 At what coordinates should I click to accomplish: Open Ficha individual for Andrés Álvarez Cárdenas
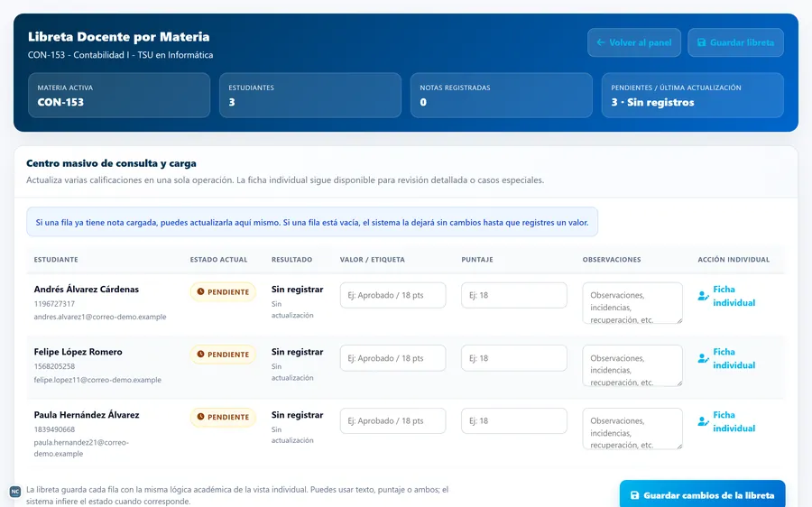726,296
